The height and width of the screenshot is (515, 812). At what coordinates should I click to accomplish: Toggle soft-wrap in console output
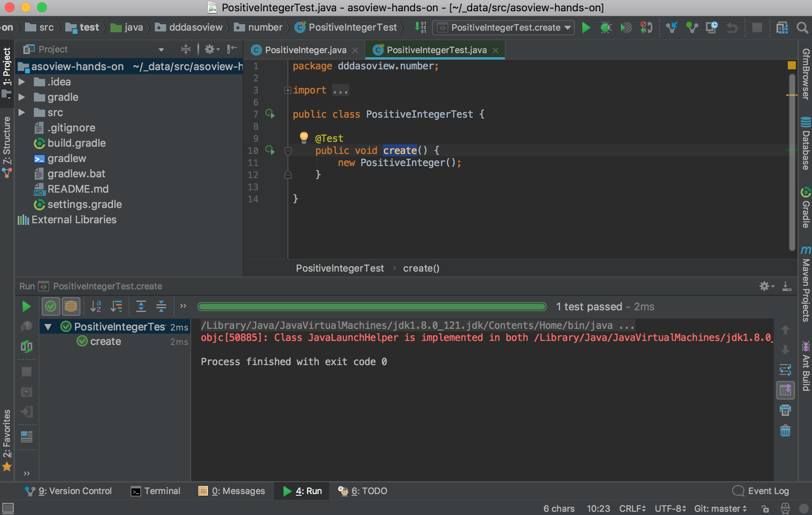point(785,370)
